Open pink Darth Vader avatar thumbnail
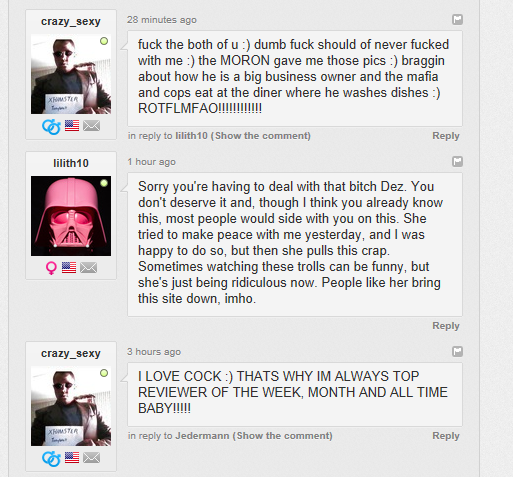The height and width of the screenshot is (477, 513). [71, 216]
